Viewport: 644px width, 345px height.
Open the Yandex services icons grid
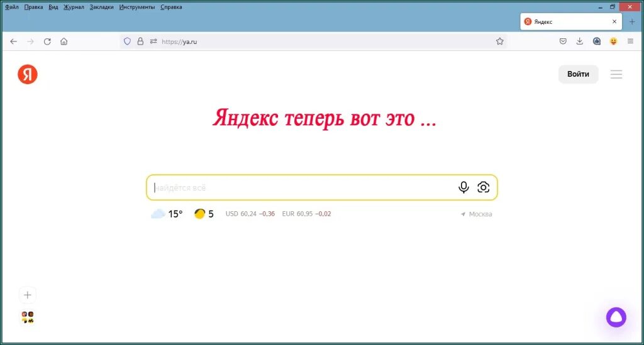[x=28, y=317]
